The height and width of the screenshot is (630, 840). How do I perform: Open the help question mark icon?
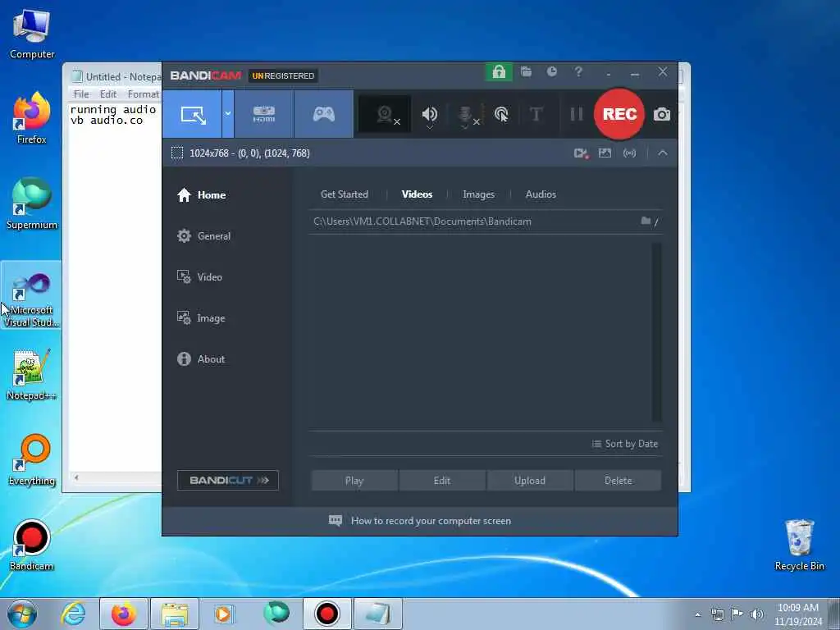coord(578,72)
